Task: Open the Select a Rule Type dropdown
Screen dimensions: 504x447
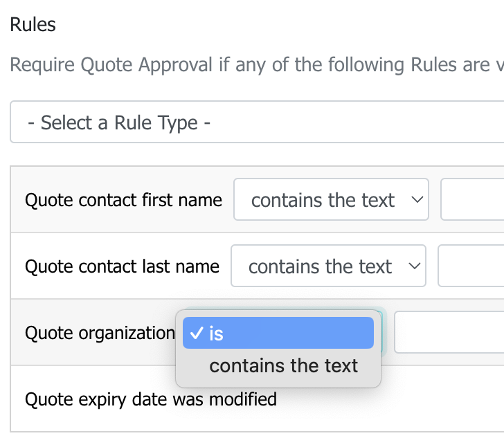Action: coord(257,122)
